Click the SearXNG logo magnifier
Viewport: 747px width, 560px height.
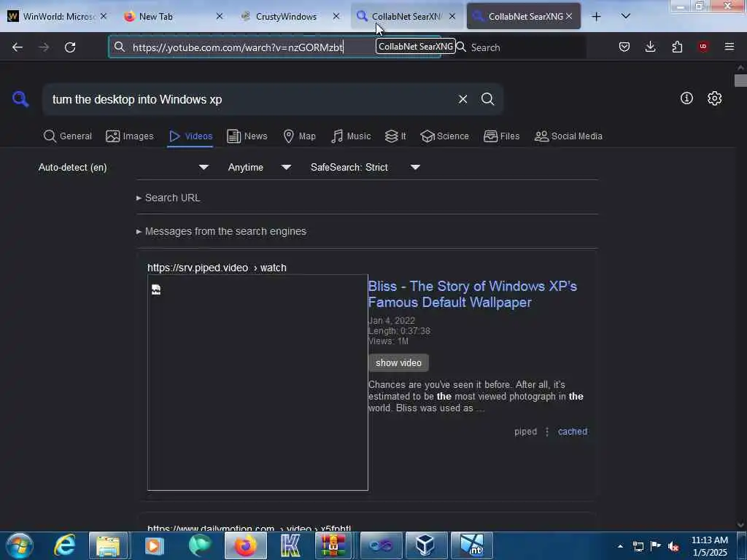20,99
